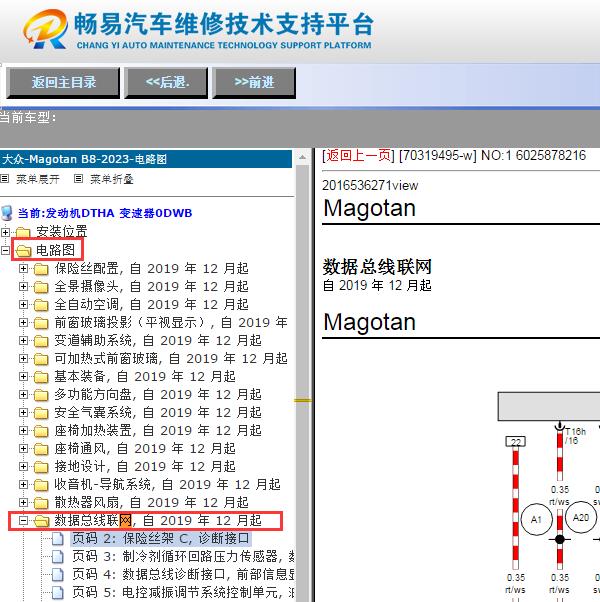Click the 菜单折叠 link

[x=112, y=179]
